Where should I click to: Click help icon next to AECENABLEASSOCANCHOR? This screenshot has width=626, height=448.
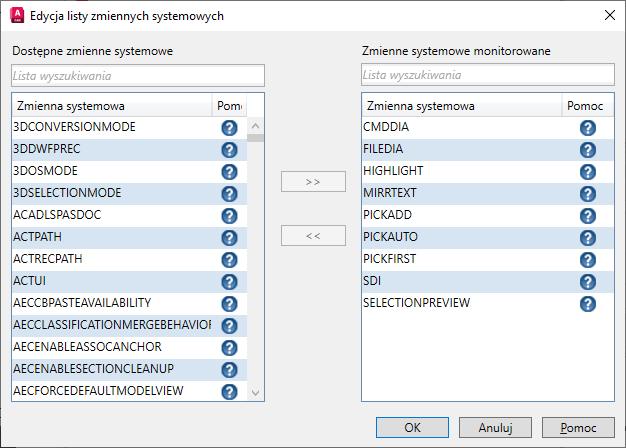[229, 348]
